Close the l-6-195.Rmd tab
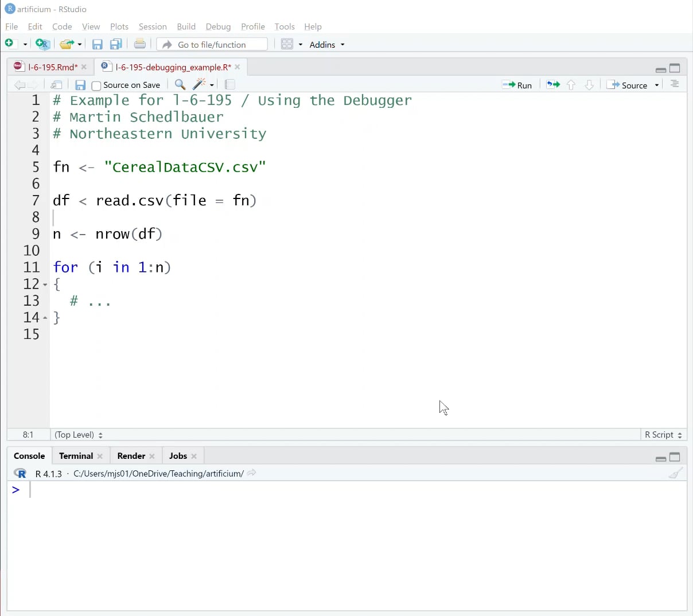Image resolution: width=693 pixels, height=616 pixels. pyautogui.click(x=84, y=67)
